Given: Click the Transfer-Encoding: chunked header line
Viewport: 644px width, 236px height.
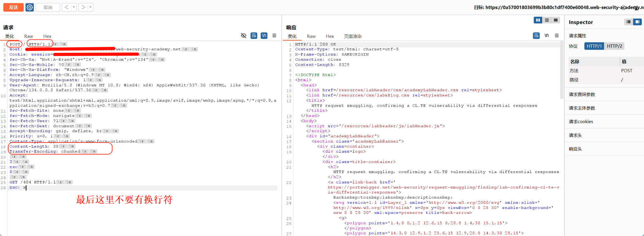Looking at the screenshot, I should (x=45, y=151).
